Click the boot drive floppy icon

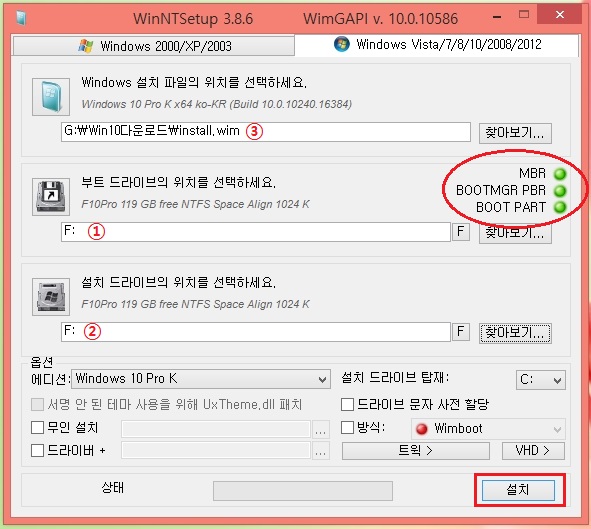(x=51, y=197)
